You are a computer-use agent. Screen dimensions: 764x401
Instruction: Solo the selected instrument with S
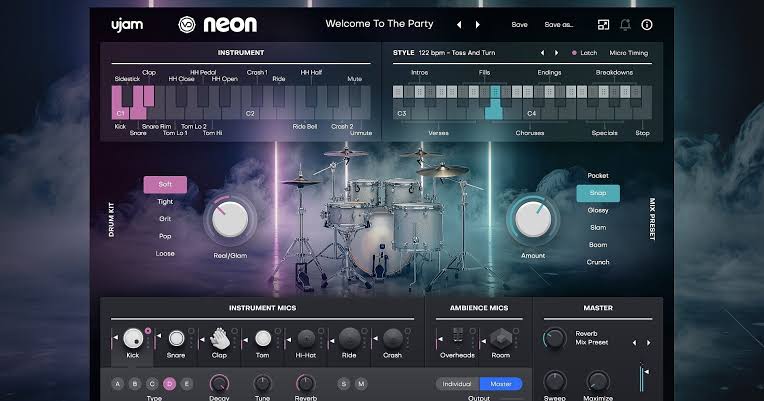coord(344,383)
